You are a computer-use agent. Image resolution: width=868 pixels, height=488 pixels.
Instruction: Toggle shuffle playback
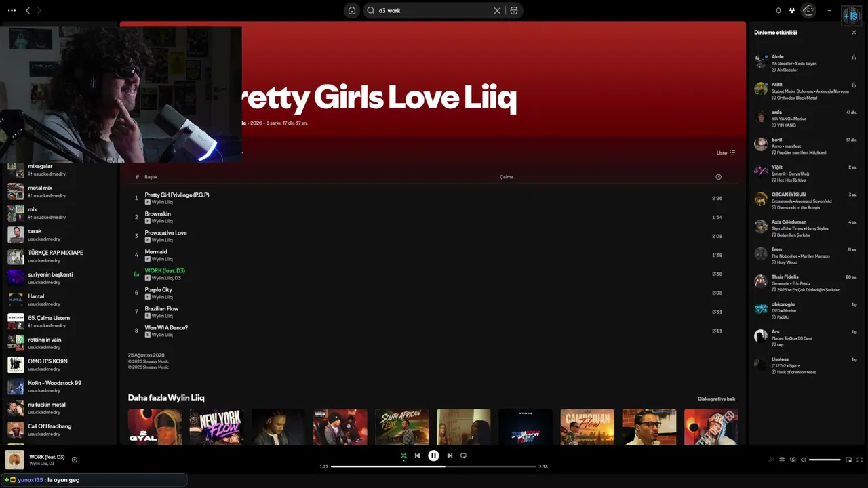(x=403, y=455)
